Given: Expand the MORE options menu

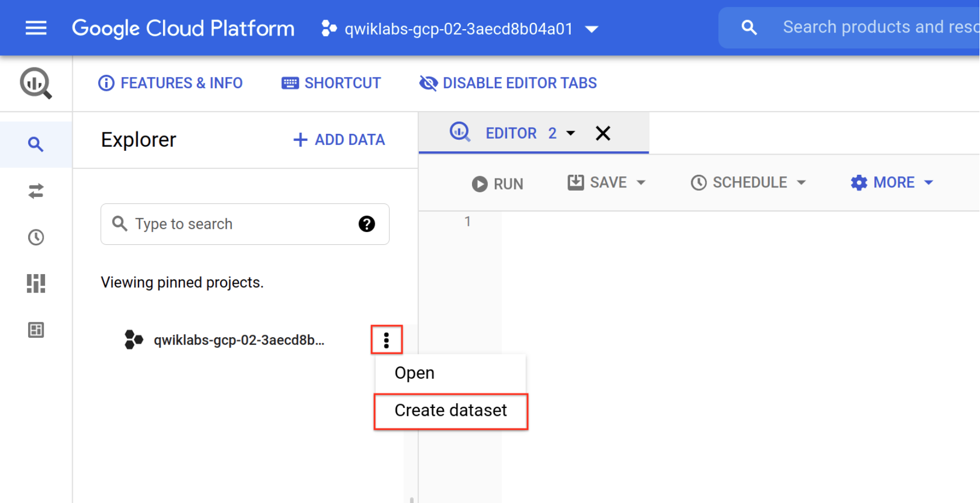Looking at the screenshot, I should (892, 182).
